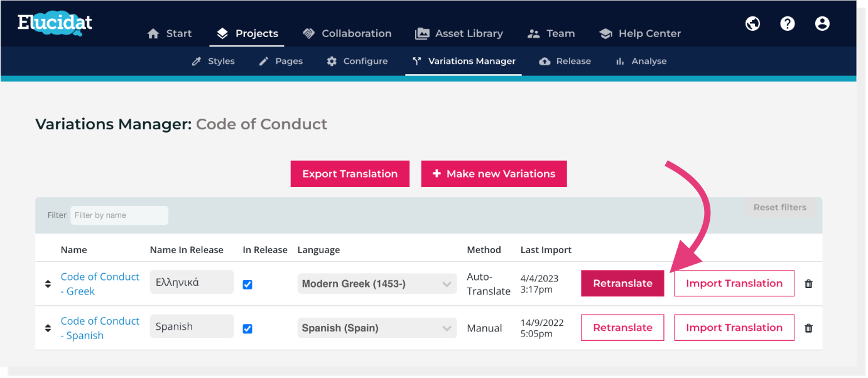The height and width of the screenshot is (378, 868).
Task: Click the In Release column header
Action: coord(265,250)
